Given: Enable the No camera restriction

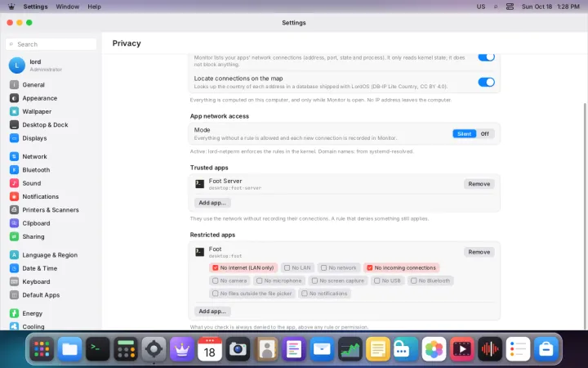Looking at the screenshot, I should point(229,280).
